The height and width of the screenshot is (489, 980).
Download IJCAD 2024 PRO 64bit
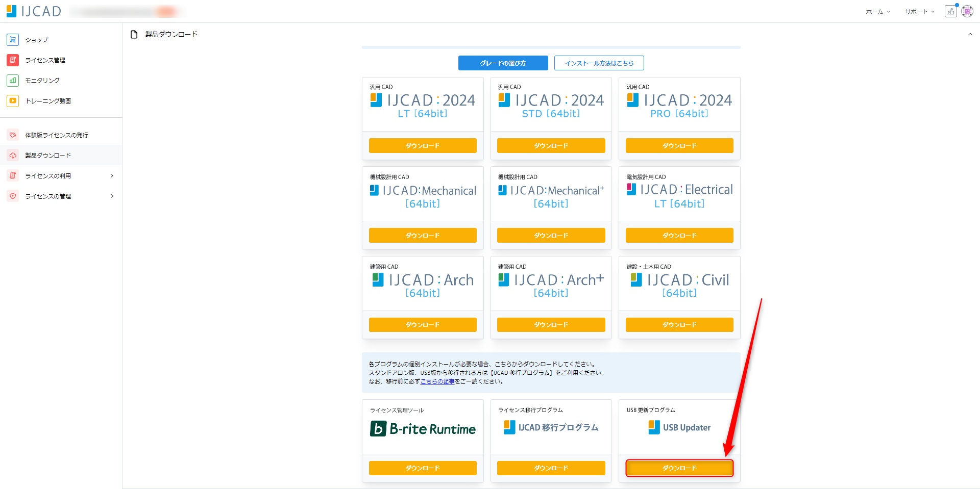click(x=679, y=146)
